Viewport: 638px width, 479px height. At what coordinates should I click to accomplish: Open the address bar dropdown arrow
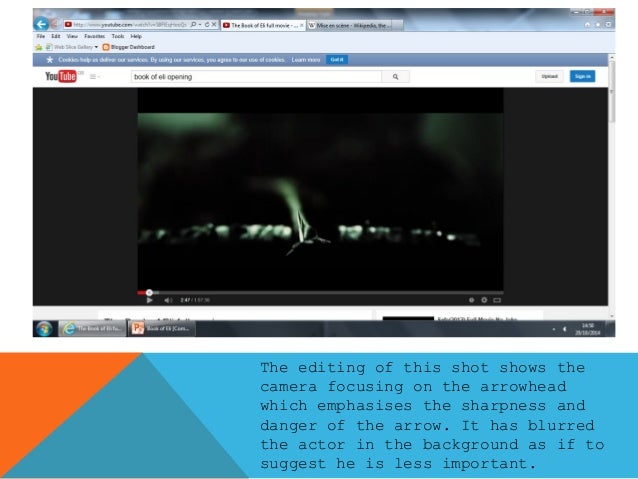point(200,24)
